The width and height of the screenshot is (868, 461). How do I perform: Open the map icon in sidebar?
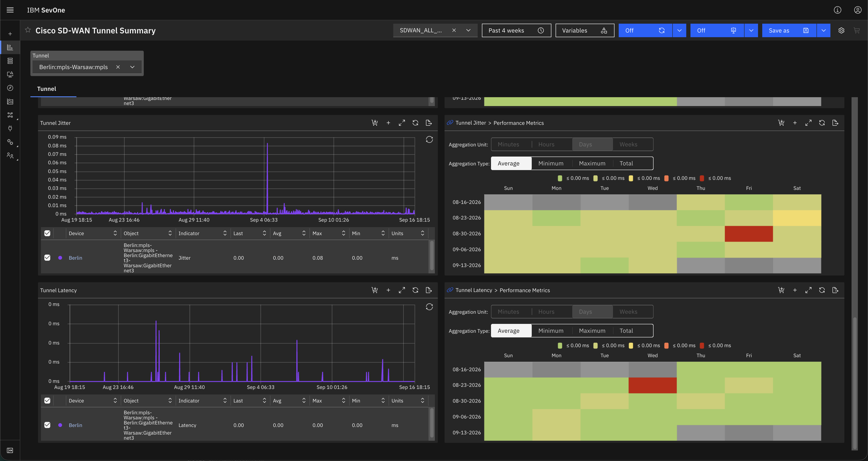pos(10,101)
